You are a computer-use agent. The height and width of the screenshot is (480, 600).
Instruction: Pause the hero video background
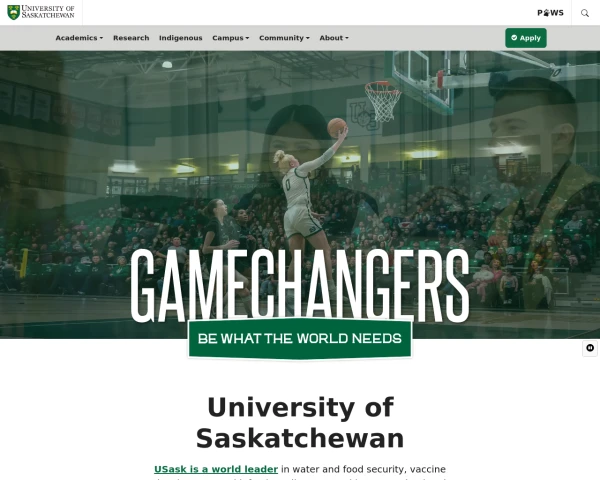(x=590, y=348)
